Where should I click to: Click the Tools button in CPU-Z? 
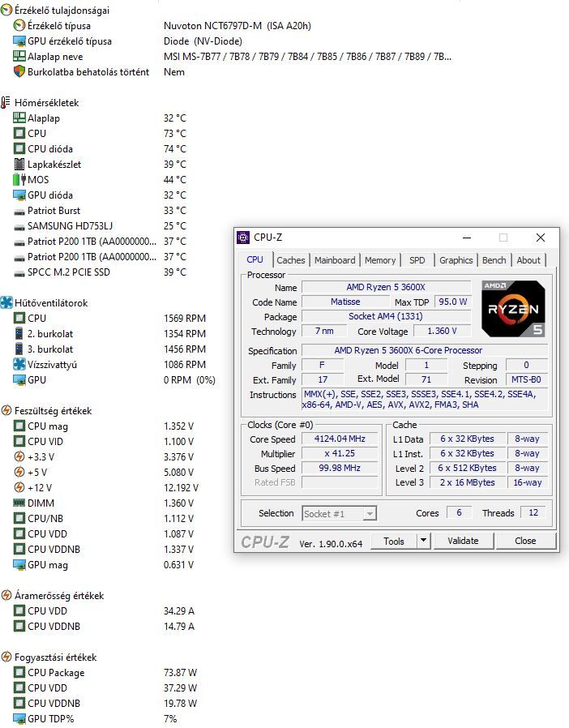(394, 541)
